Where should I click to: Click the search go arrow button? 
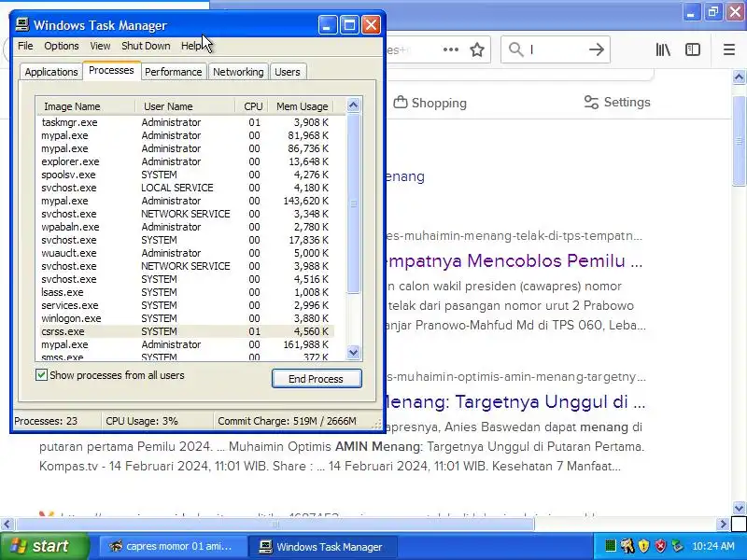[x=596, y=49]
